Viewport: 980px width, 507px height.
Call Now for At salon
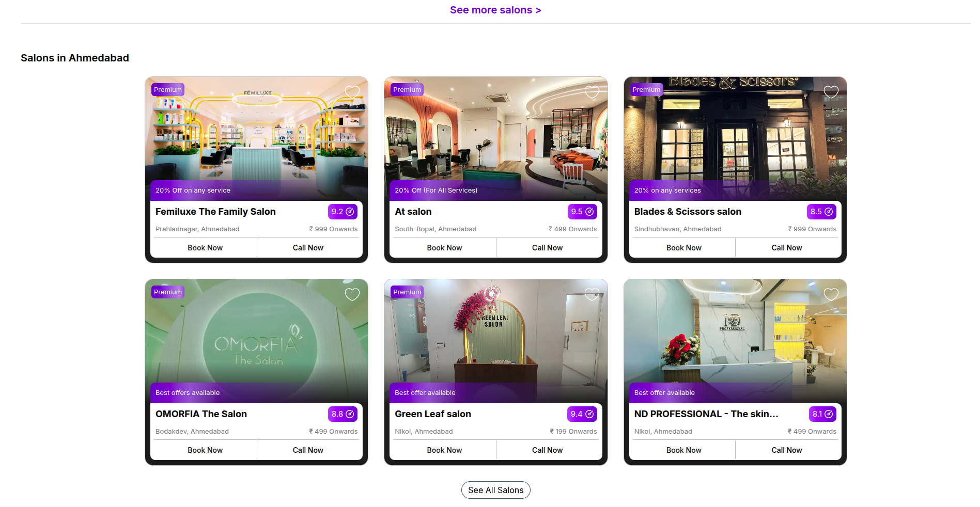click(x=548, y=248)
